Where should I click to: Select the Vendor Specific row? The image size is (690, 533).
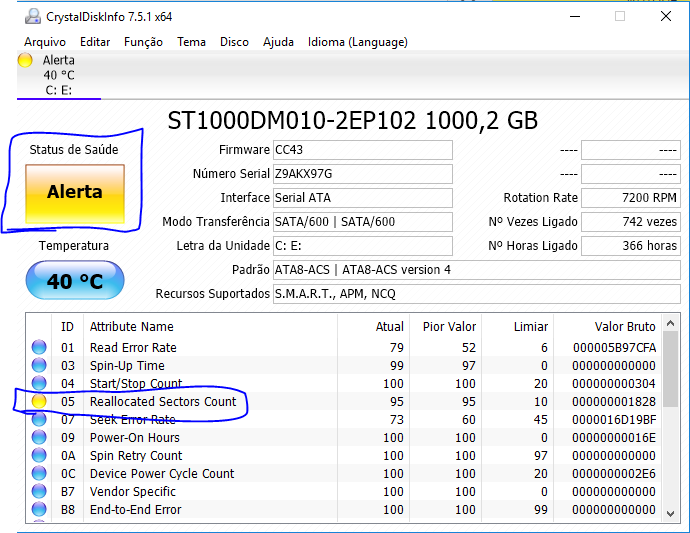coord(344,492)
